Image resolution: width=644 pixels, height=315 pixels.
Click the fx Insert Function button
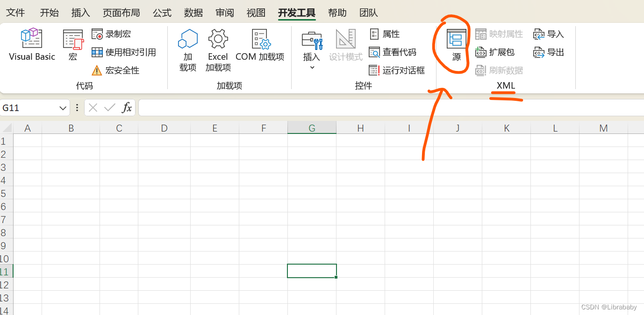127,107
